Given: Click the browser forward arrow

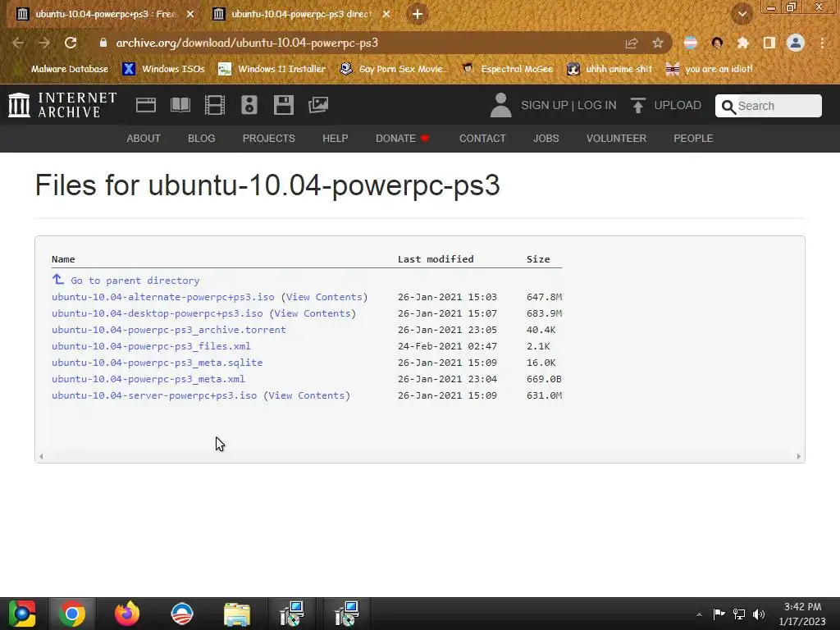Looking at the screenshot, I should (44, 43).
